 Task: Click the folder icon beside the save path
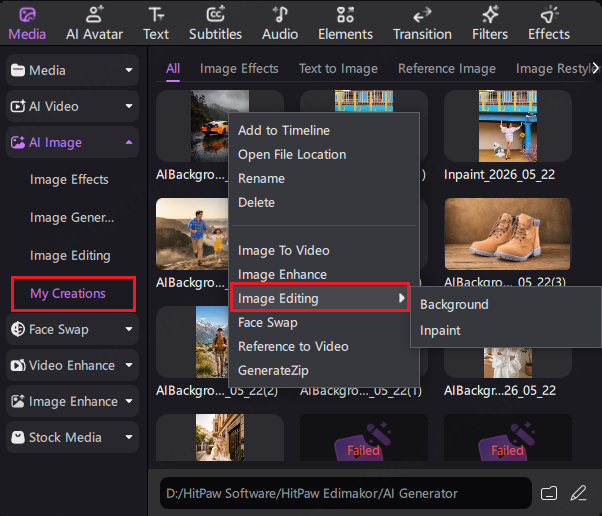click(549, 493)
